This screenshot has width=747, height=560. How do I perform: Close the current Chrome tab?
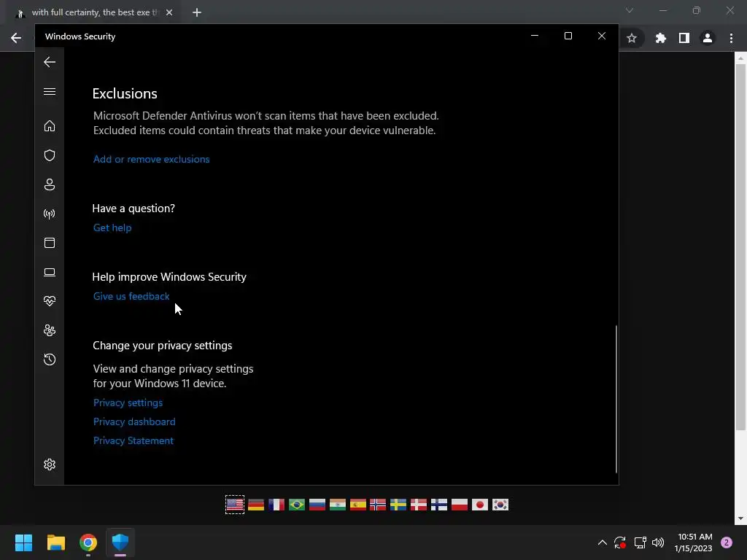click(169, 12)
